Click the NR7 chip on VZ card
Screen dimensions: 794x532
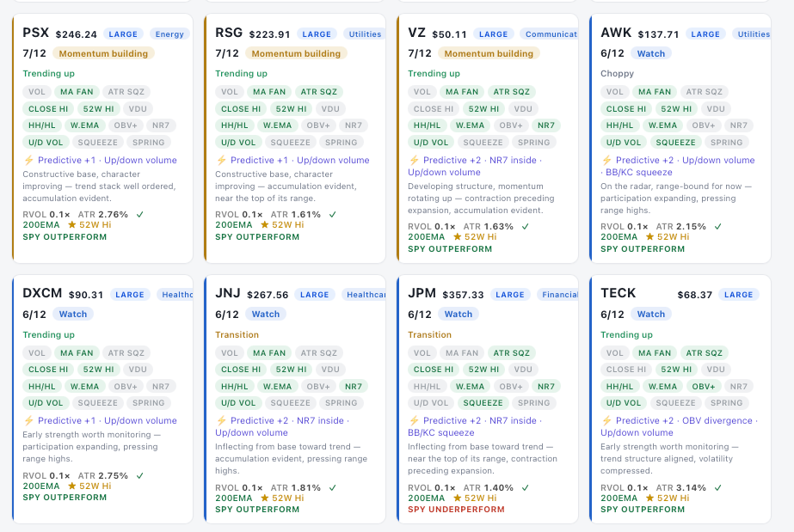coord(546,125)
